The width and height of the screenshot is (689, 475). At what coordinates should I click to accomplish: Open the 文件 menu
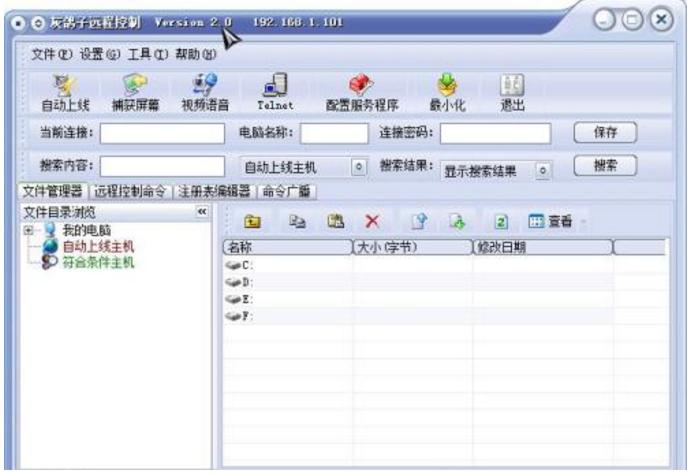tap(51, 54)
